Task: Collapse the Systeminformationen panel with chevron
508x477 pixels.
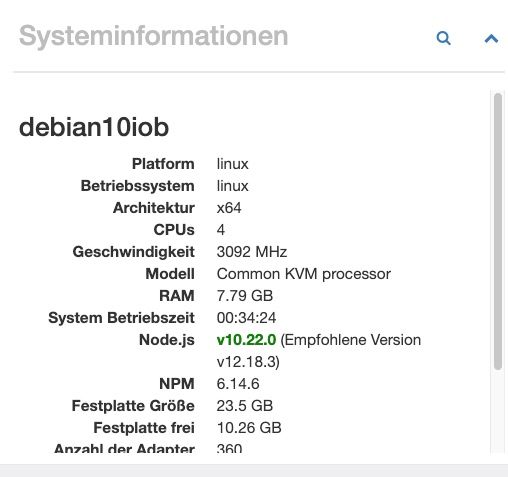Action: tap(491, 39)
